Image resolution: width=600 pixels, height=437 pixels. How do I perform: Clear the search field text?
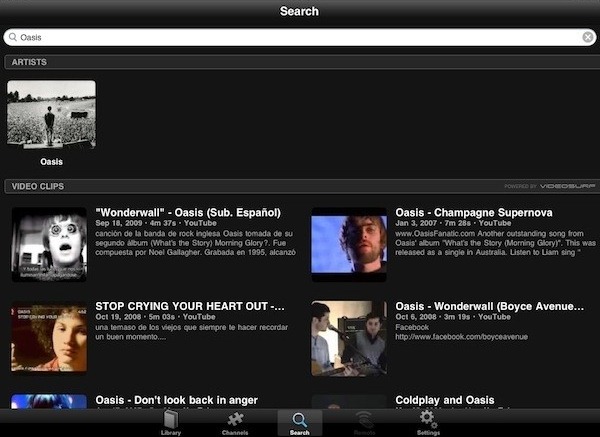[x=588, y=37]
